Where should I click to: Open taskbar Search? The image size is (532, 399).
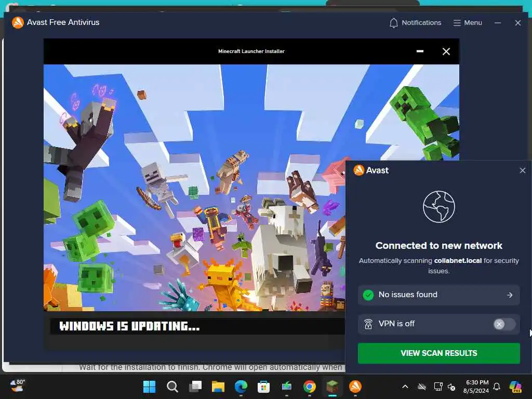(x=172, y=387)
